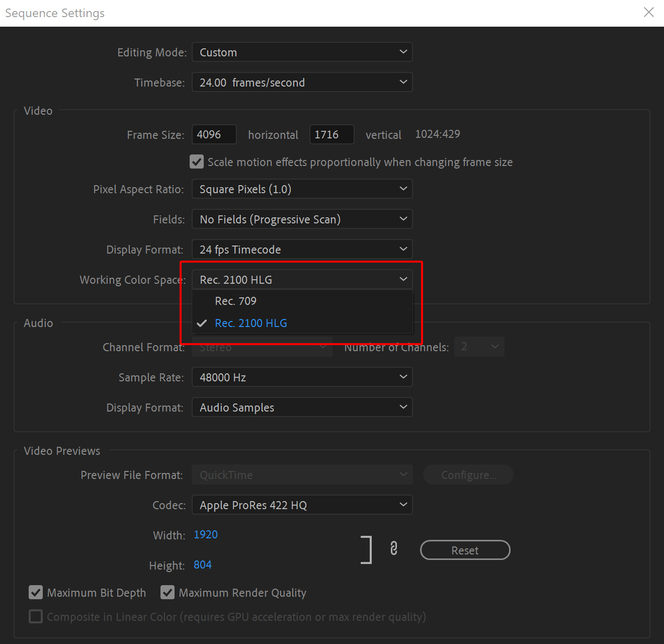Open Pixel Aspect Ratio dropdown
Viewport: 664px width, 644px height.
click(x=302, y=189)
